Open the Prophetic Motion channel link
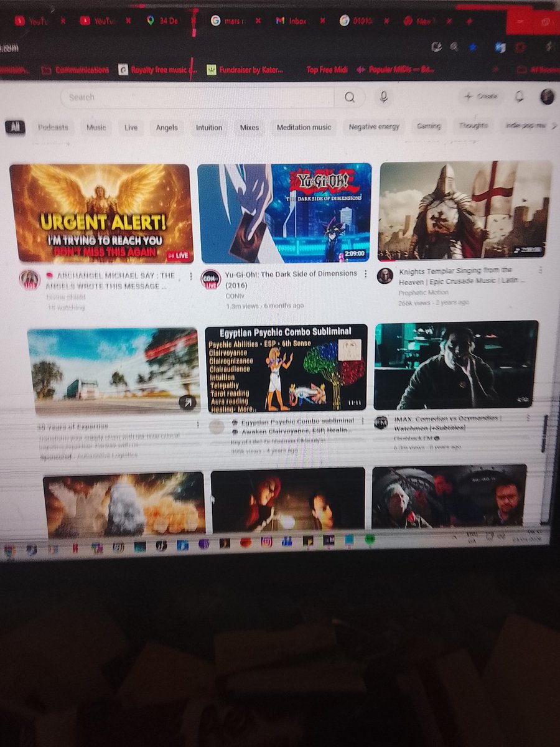 (422, 293)
